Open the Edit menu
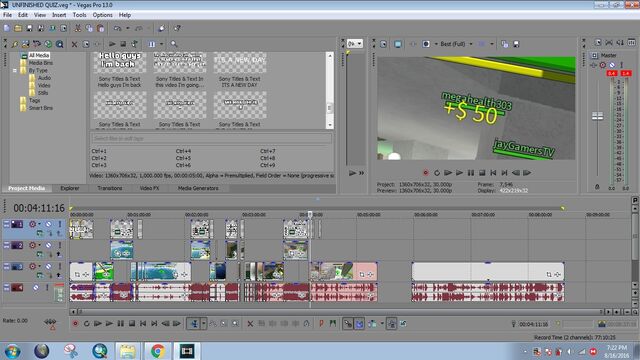This screenshot has height=360, width=640. (23, 15)
